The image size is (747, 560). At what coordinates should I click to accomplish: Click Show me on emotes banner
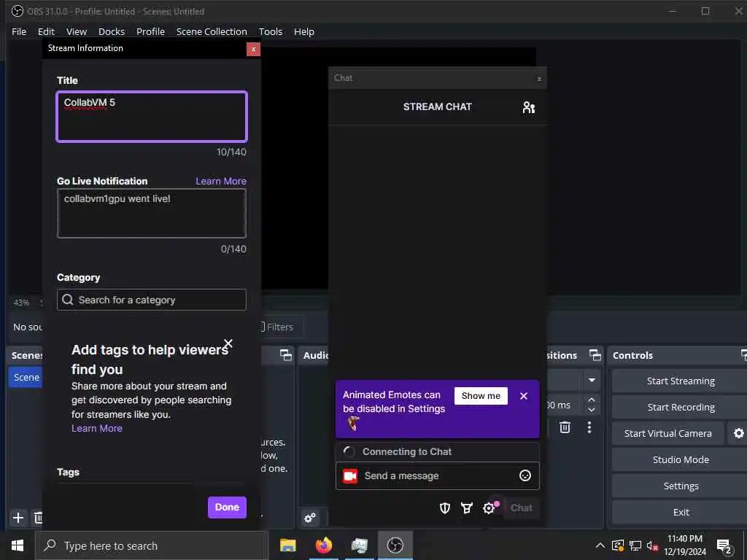(x=481, y=396)
